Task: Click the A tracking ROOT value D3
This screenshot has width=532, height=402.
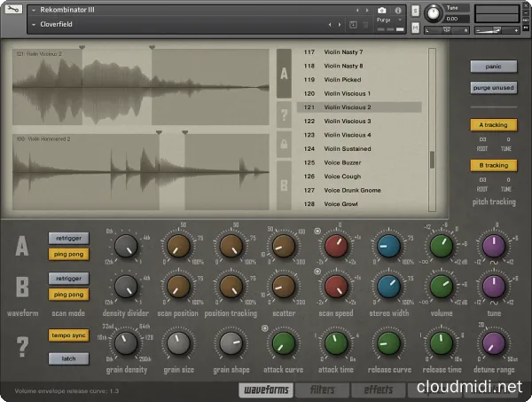Action: [x=482, y=139]
